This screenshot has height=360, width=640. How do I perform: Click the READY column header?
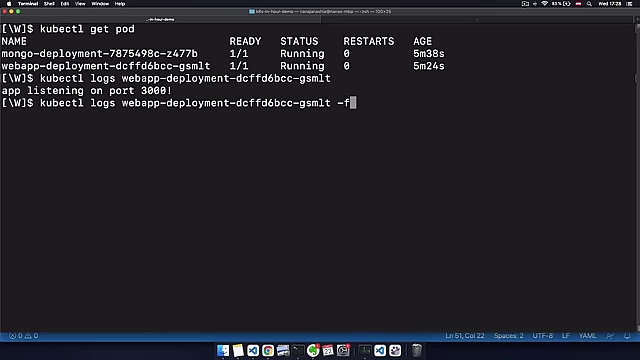pyautogui.click(x=245, y=42)
